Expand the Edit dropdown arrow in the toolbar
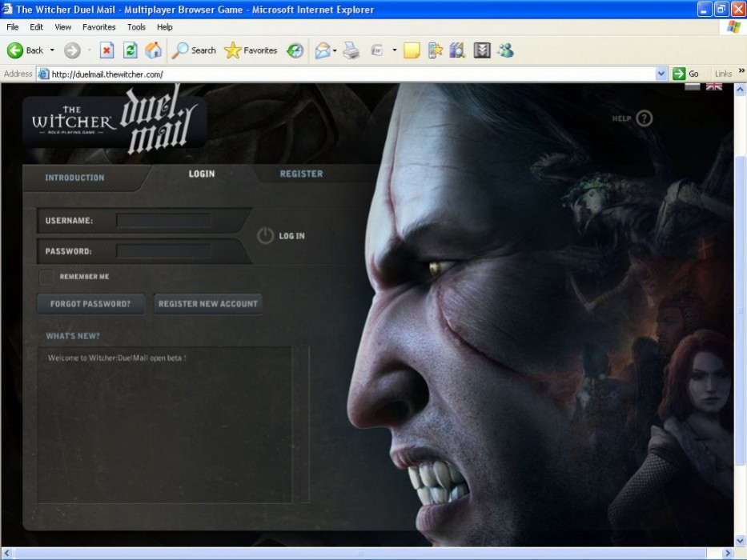Viewport: 747px width, 560px height. coord(395,50)
